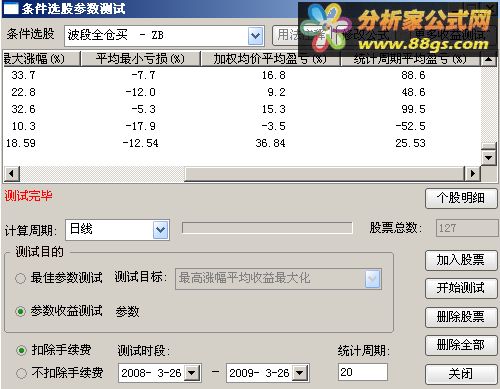Open the start date 2008-3-26 picker arrow

point(192,373)
